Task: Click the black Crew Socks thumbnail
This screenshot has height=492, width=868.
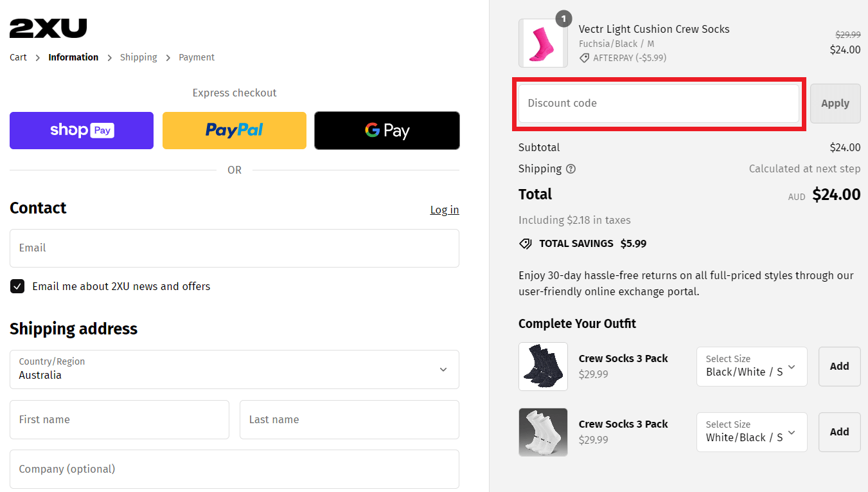Action: point(543,367)
